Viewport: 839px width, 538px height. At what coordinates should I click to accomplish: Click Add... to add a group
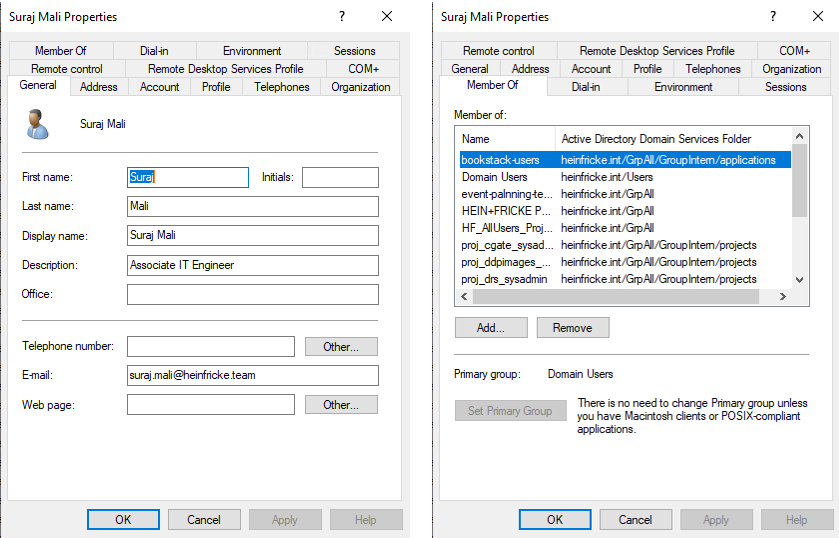coord(490,328)
